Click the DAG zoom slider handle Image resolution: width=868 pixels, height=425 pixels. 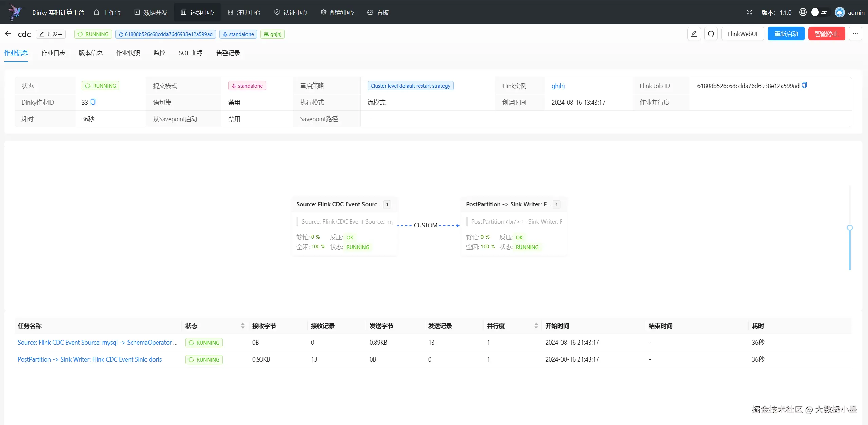click(850, 228)
